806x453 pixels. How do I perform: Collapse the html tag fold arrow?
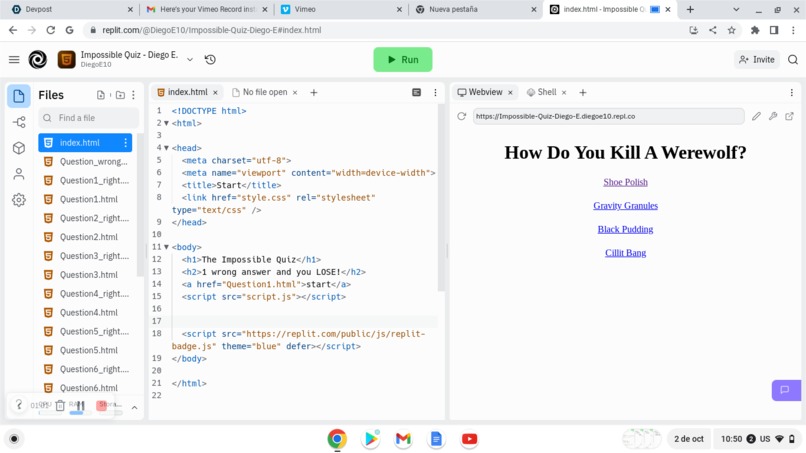coord(167,123)
